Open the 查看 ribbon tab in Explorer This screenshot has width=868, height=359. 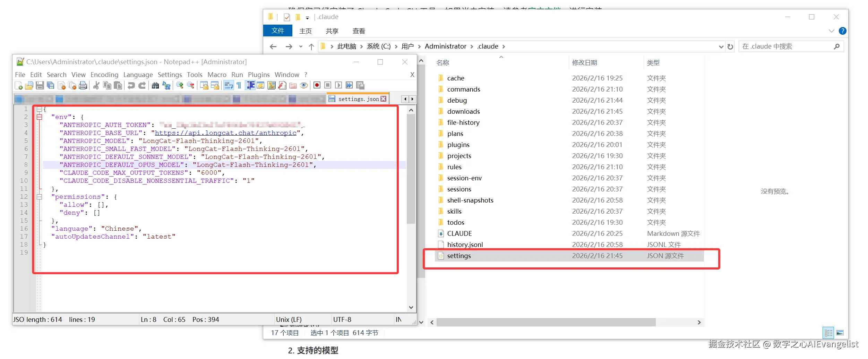click(359, 31)
